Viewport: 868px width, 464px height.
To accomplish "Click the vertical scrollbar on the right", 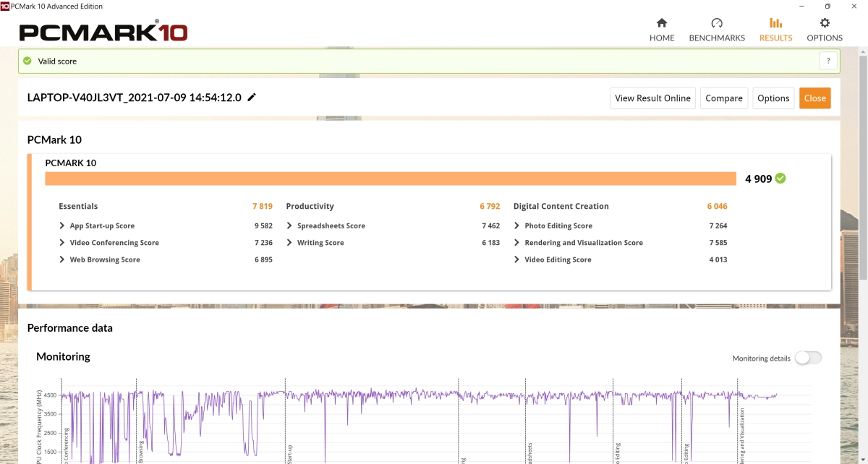I will [862, 166].
